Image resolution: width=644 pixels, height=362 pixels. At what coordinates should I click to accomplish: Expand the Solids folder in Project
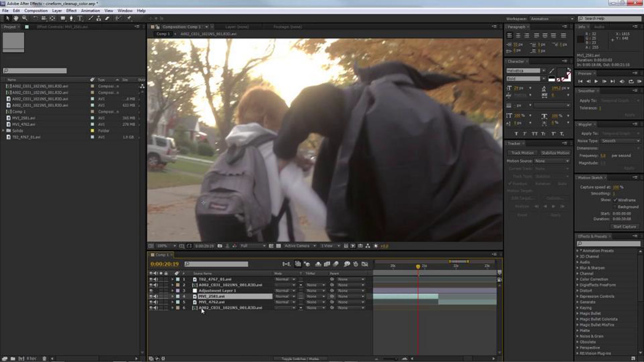[3, 131]
